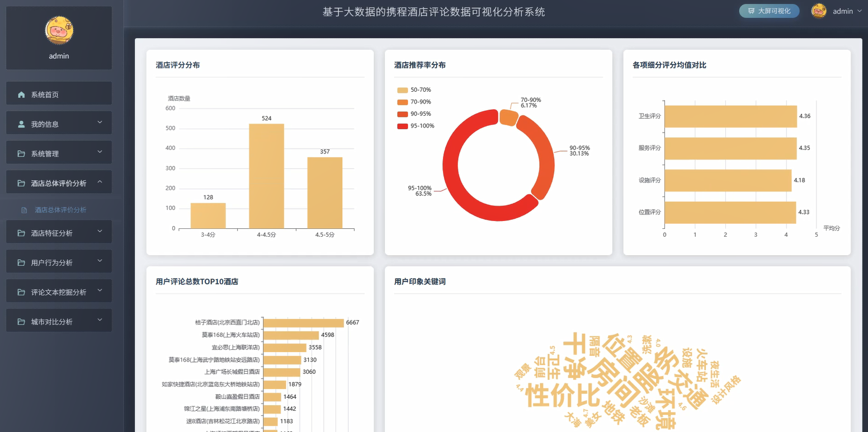Click the folder icon beside 城市对比分析
This screenshot has width=868, height=432.
click(21, 322)
